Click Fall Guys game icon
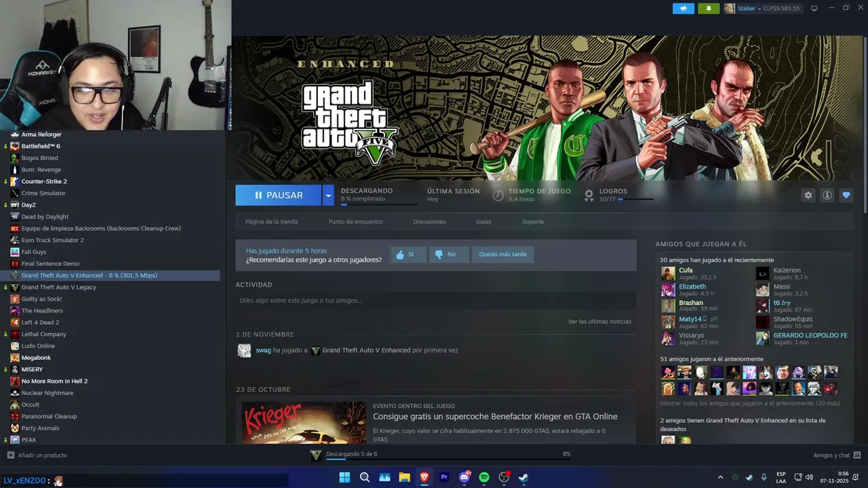868x488 pixels. 15,252
